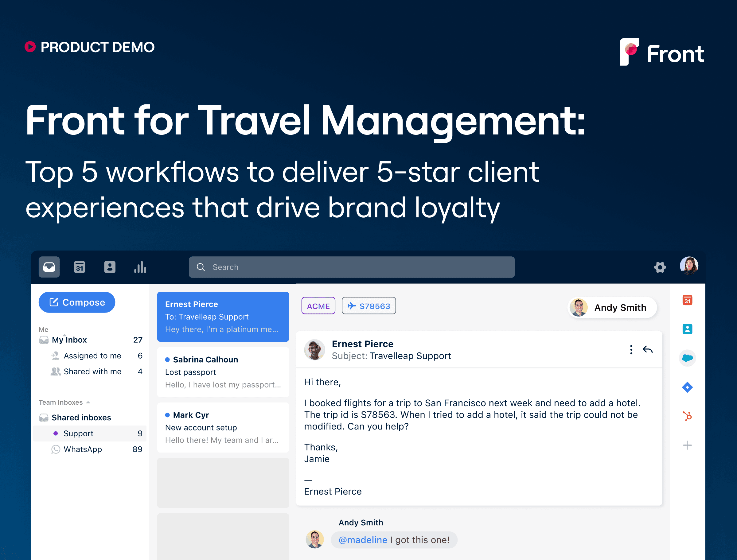
Task: Add integration with plus icon
Action: coord(687,445)
